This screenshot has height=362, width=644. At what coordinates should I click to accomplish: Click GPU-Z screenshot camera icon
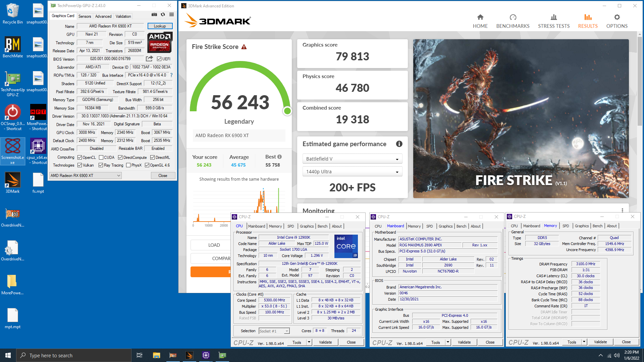pyautogui.click(x=154, y=15)
